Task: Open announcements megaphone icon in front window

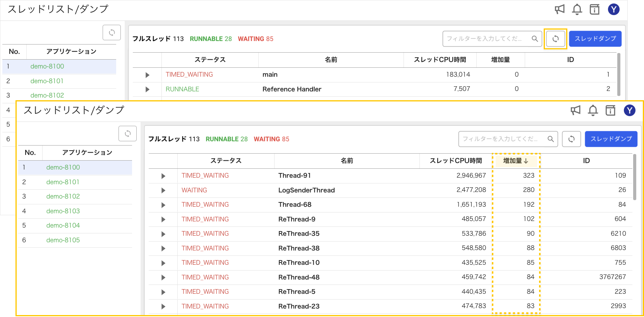Action: click(x=575, y=110)
